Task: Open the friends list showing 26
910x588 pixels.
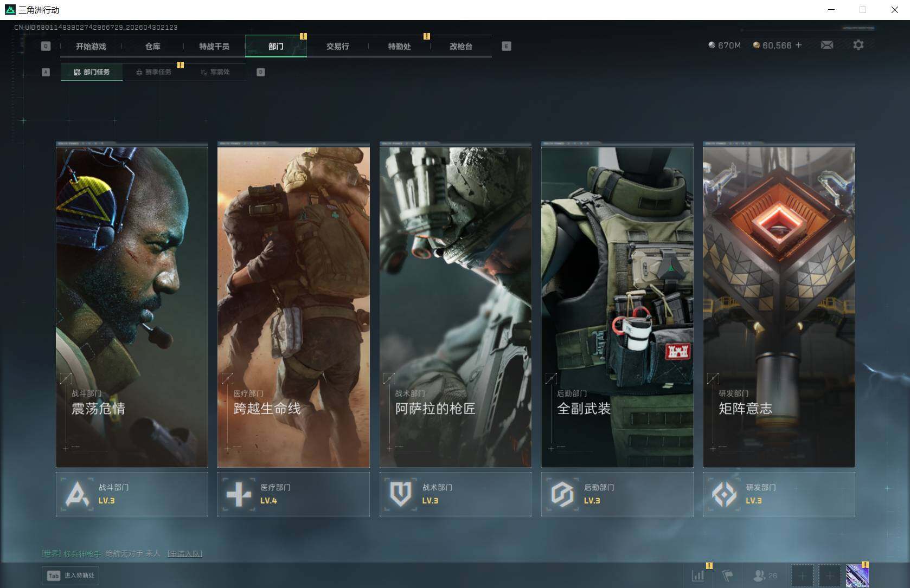Action: pyautogui.click(x=765, y=576)
